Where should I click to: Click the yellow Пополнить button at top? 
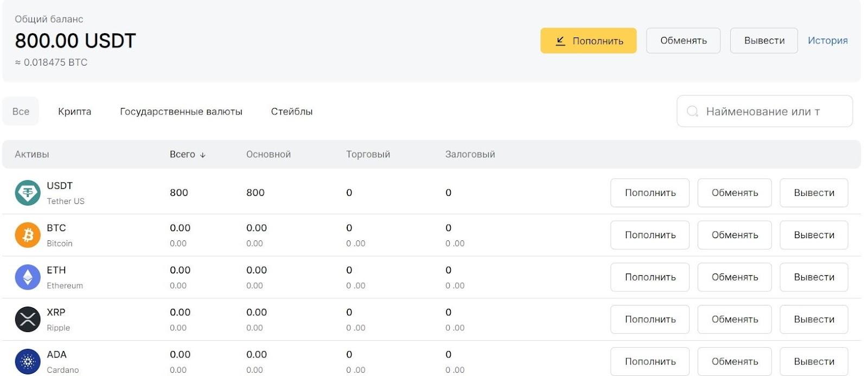click(x=589, y=41)
